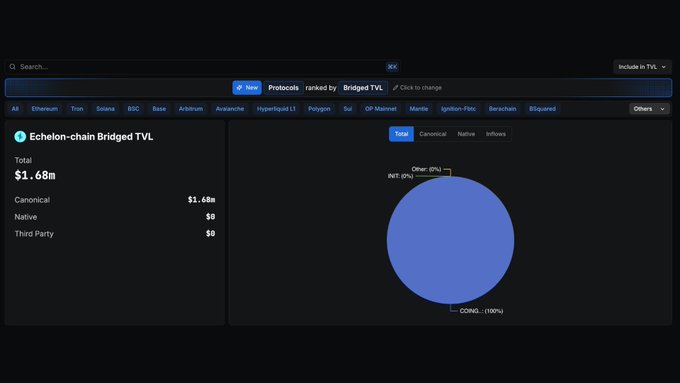Viewport: 680px width, 383px height.
Task: Click the pencil icon beside Click to change
Action: point(395,88)
